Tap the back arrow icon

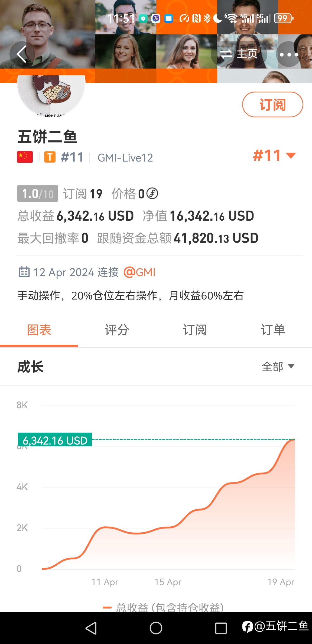22,54
